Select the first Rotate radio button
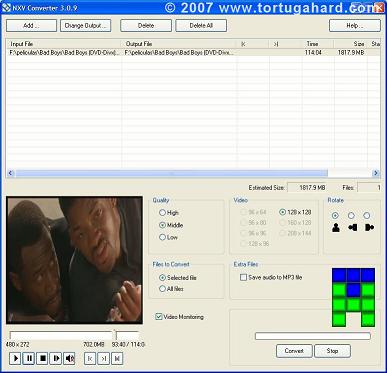The image size is (387, 373). tap(335, 215)
